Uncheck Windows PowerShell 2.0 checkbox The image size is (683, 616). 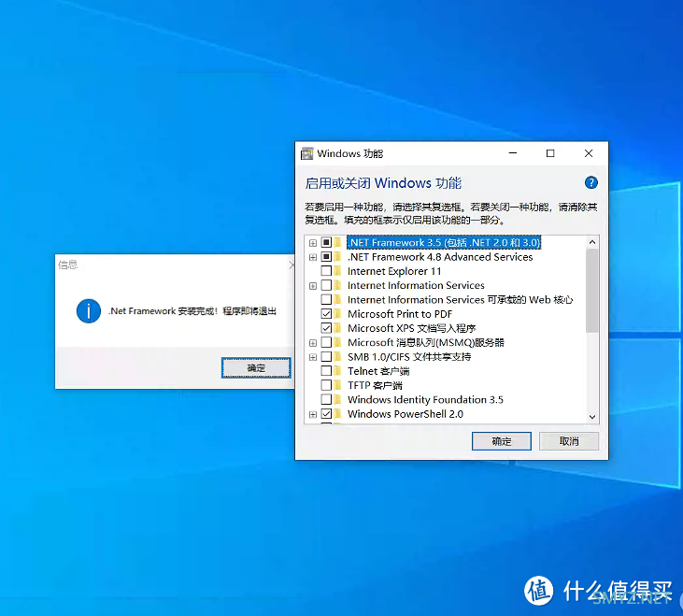(x=326, y=414)
